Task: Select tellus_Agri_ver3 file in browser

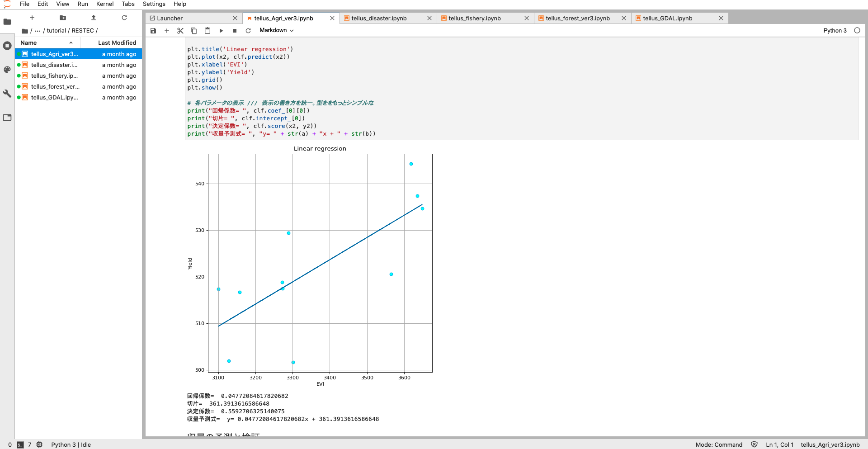Action: tap(79, 54)
